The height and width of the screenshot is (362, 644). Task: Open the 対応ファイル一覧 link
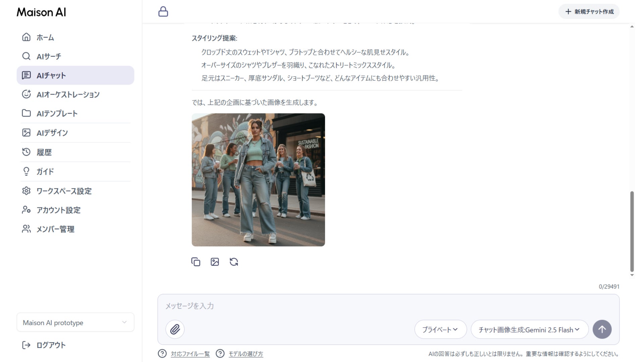coord(190,354)
